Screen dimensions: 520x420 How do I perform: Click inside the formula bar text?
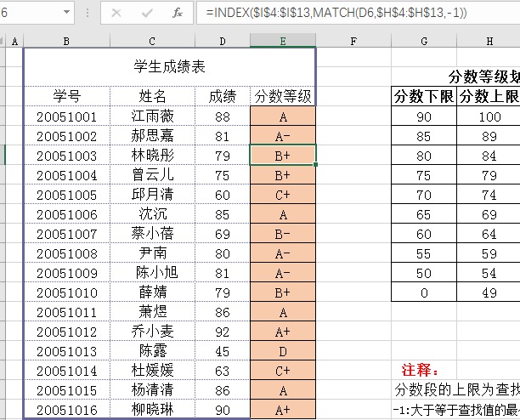coord(336,13)
